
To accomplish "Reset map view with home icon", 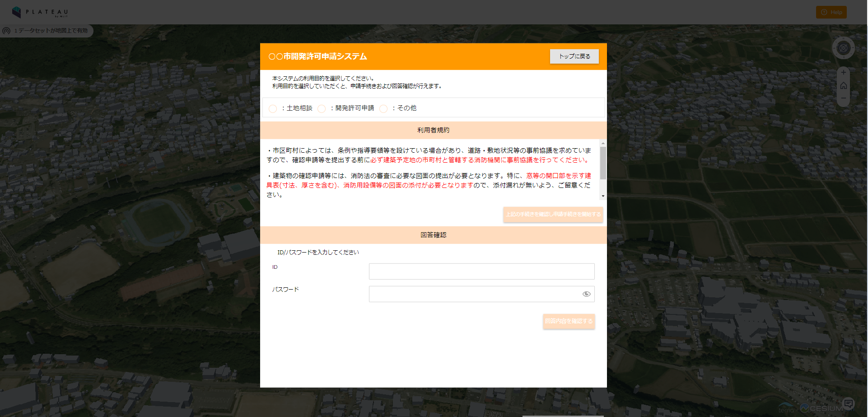I will pos(843,86).
